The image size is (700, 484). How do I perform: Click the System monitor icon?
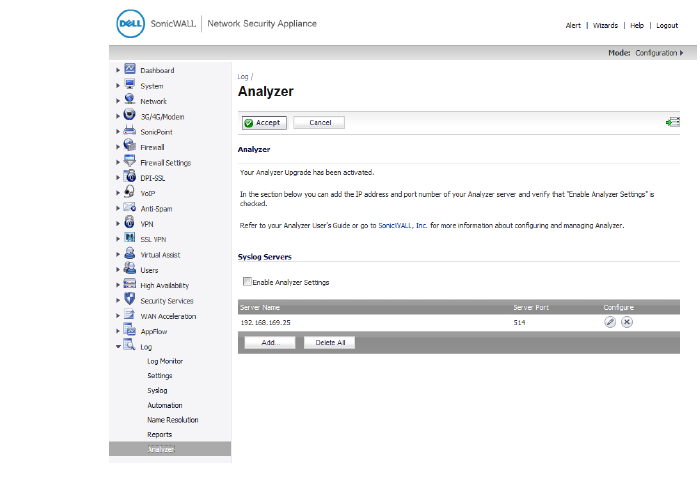click(129, 84)
